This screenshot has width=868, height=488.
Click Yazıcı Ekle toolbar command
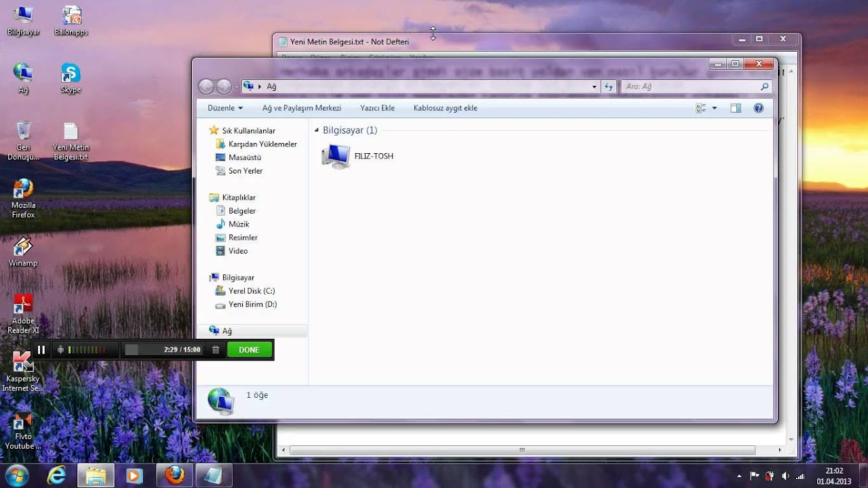[x=377, y=108]
